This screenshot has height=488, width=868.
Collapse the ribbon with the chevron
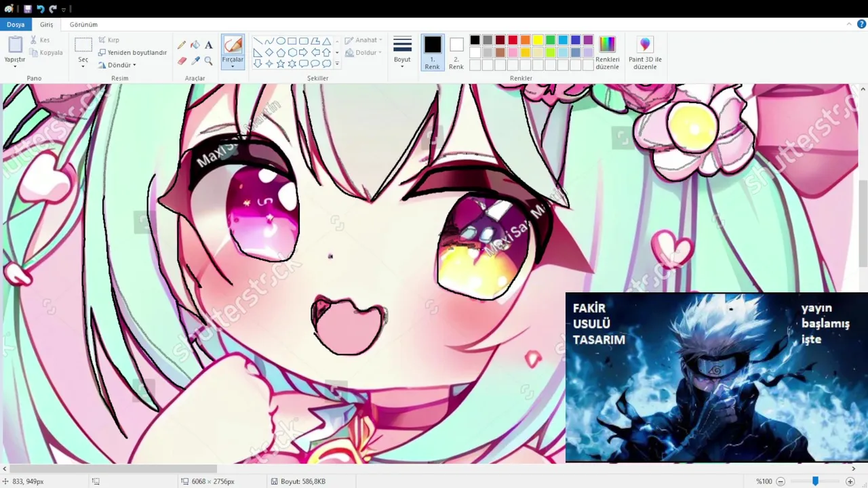pos(850,24)
